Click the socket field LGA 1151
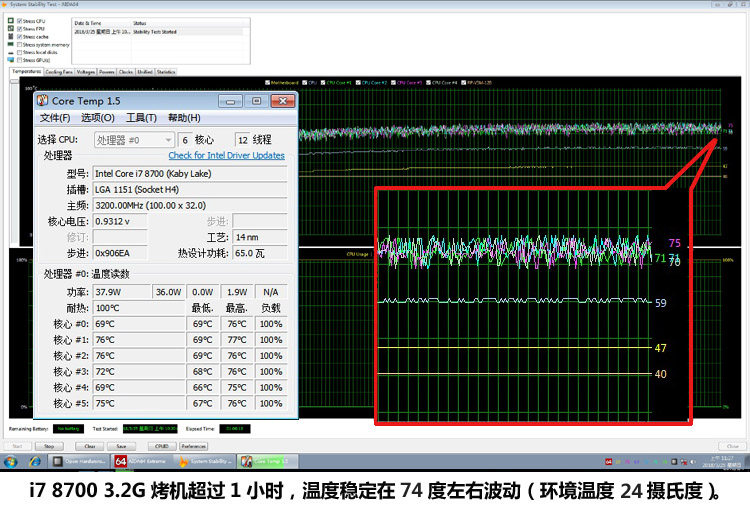The height and width of the screenshot is (509, 750). click(x=190, y=189)
